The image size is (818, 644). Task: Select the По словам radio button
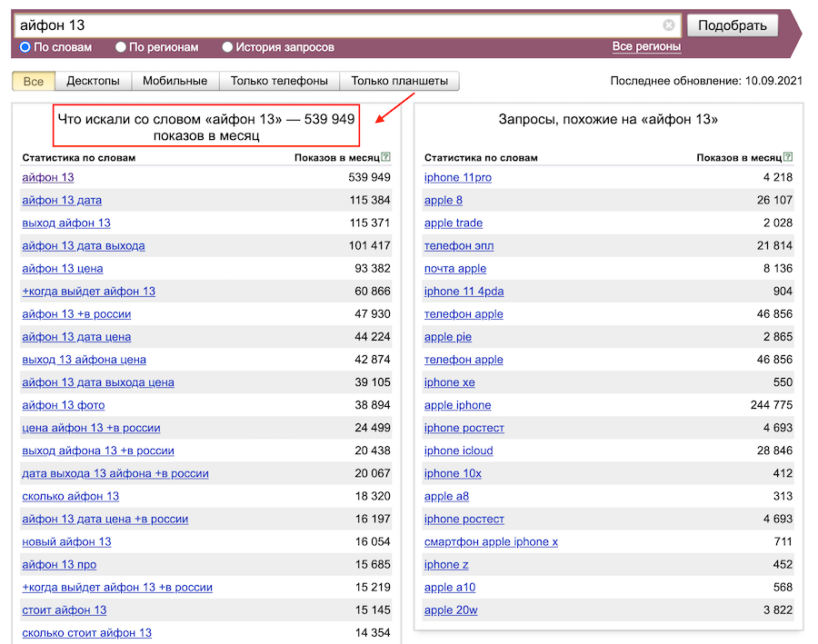click(25, 47)
